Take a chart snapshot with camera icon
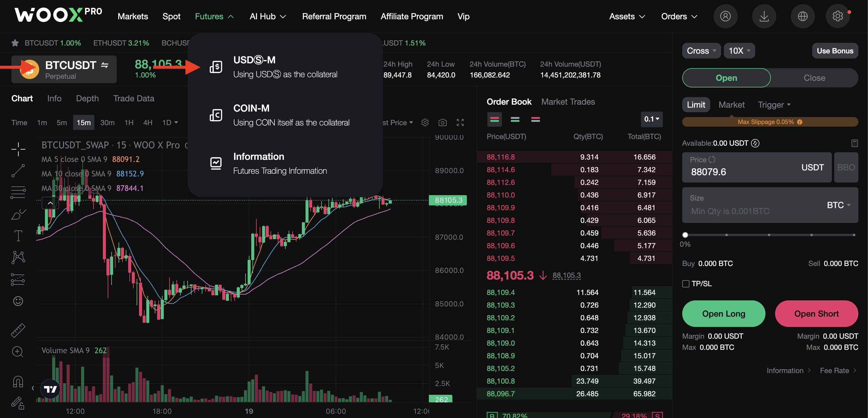The image size is (868, 418). [x=442, y=123]
